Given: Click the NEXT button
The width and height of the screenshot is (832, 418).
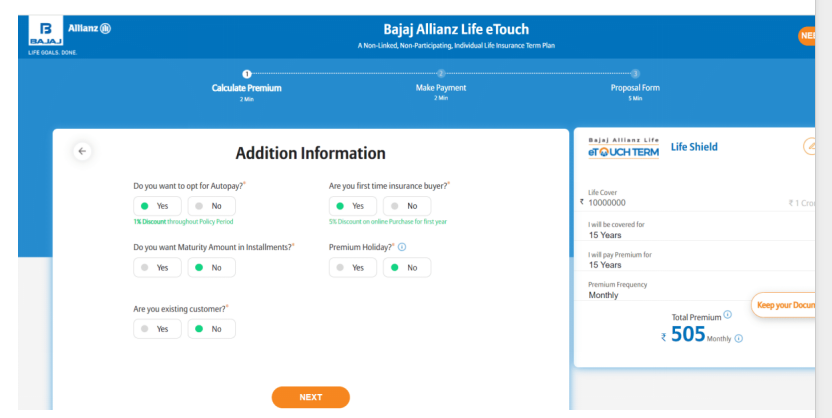Looking at the screenshot, I should (310, 397).
